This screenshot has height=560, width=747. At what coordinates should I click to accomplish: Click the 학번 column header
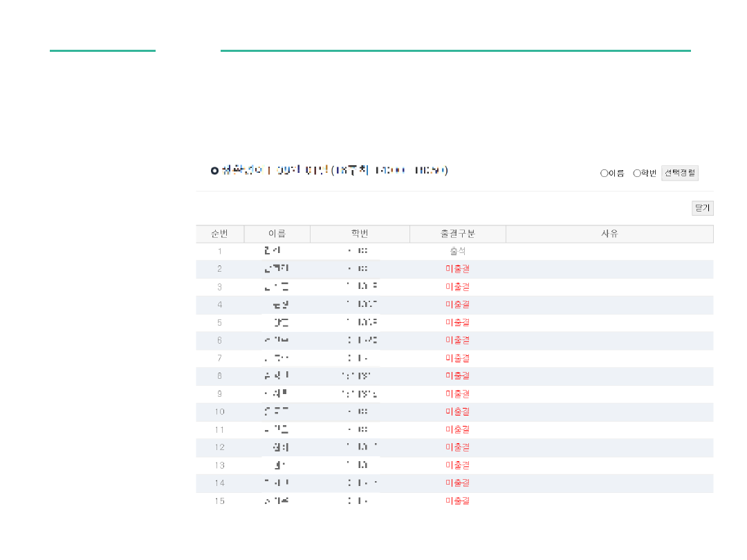pos(360,234)
